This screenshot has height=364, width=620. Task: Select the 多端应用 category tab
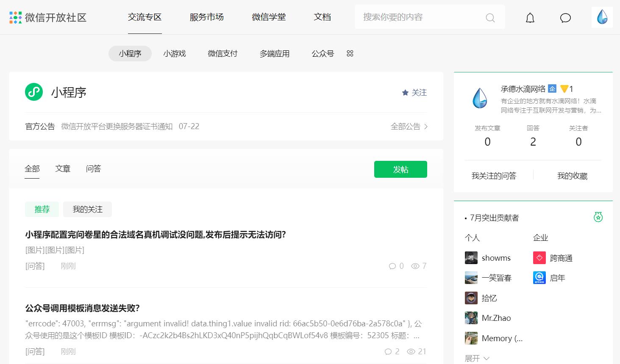pyautogui.click(x=275, y=53)
